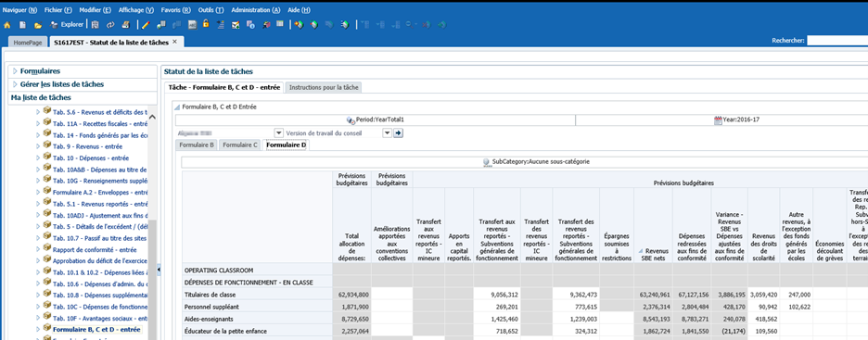Click cube icon beside Tab. 9 - Revenus

click(47, 146)
